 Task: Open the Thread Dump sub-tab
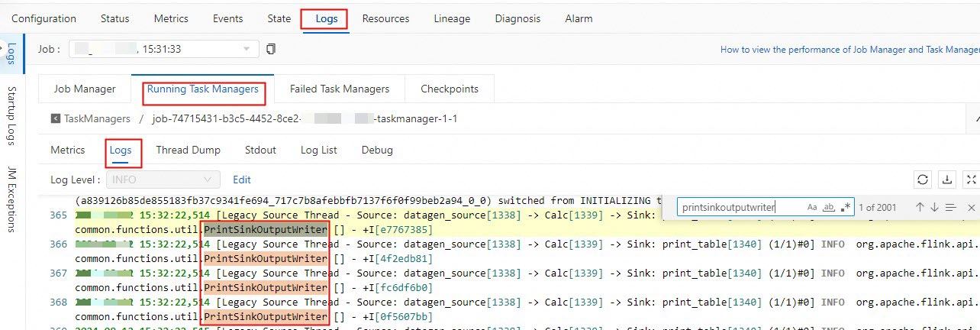189,150
